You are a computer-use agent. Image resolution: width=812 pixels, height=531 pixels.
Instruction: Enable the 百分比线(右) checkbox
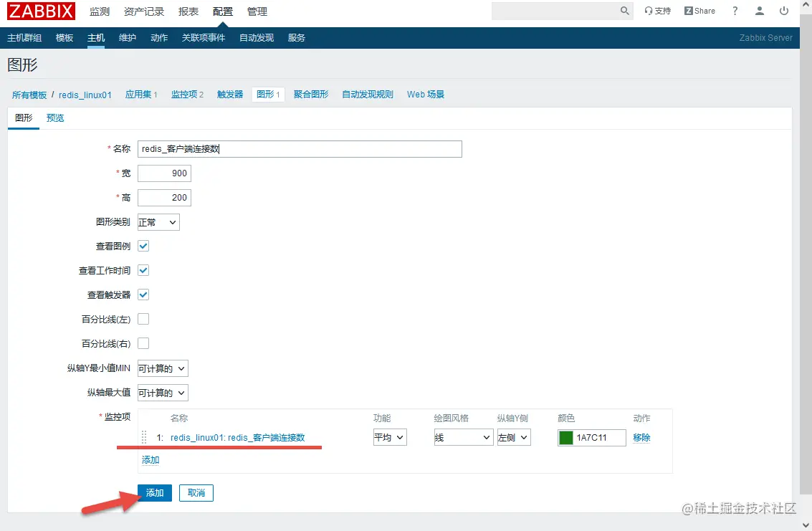point(143,343)
